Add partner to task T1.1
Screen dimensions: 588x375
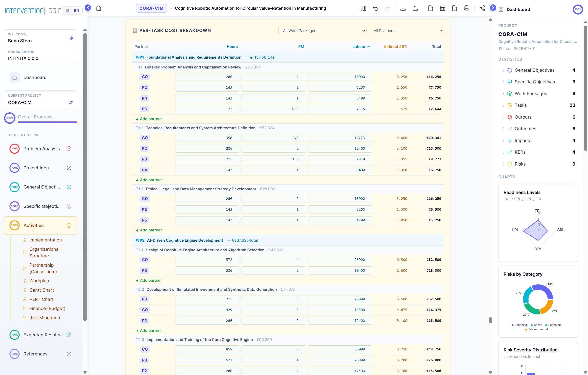(149, 119)
